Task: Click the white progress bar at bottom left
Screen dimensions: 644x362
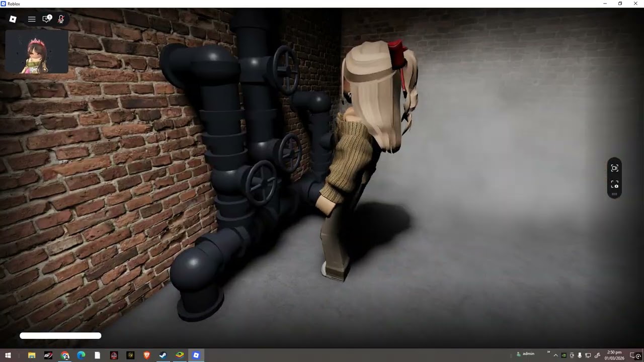Action: [60, 335]
